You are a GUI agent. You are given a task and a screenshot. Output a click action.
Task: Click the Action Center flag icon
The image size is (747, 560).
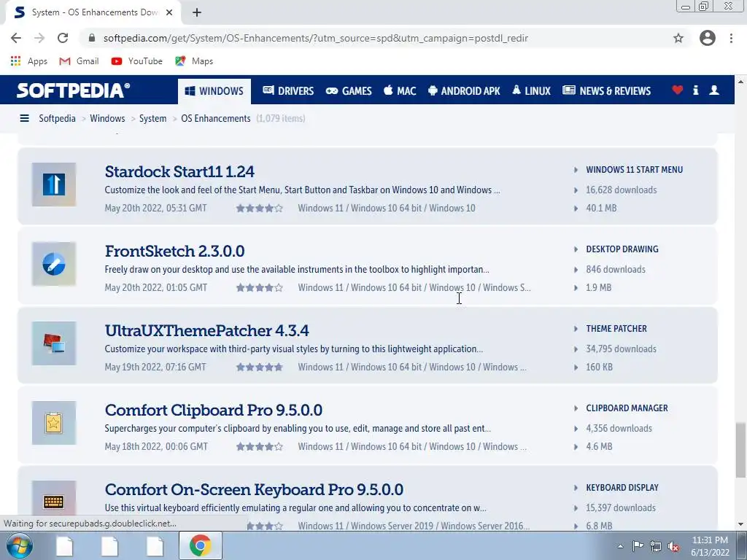point(638,545)
